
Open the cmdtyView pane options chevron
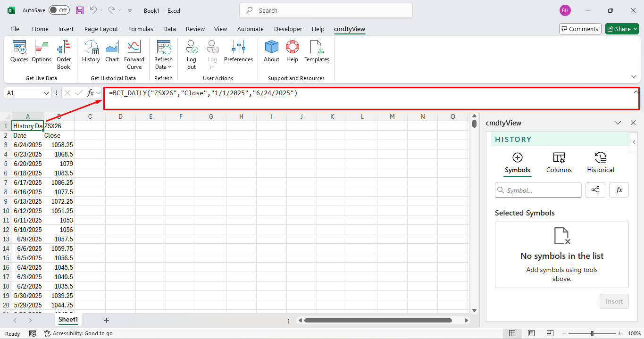[x=618, y=123]
